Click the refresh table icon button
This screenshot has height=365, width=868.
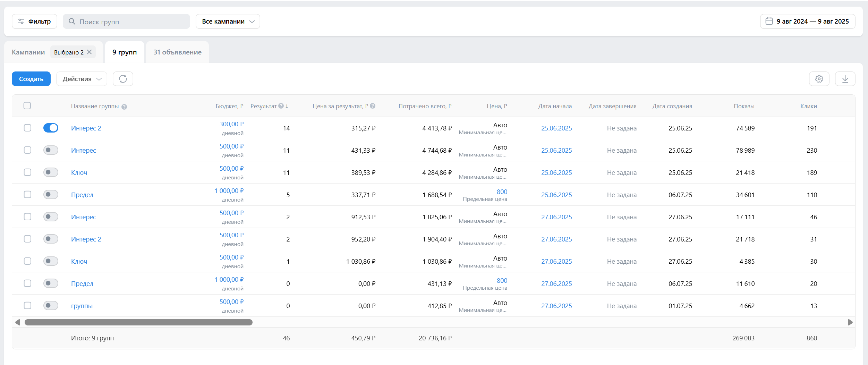pyautogui.click(x=123, y=79)
